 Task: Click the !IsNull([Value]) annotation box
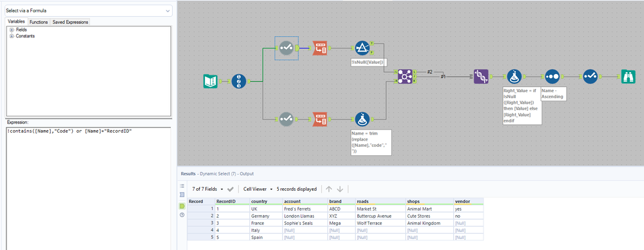[369, 62]
